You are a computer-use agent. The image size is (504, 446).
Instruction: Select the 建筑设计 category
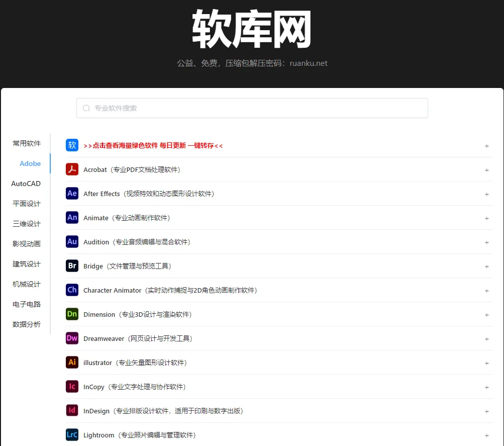pos(27,264)
